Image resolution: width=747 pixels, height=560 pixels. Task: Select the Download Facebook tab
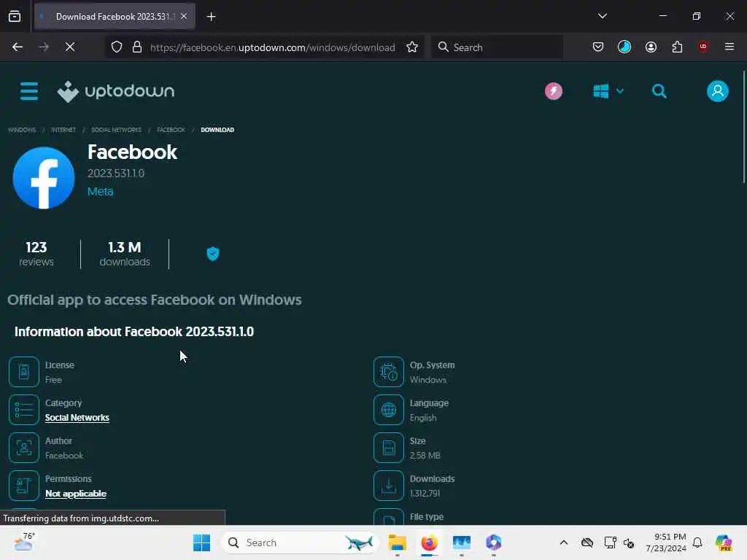coord(115,17)
